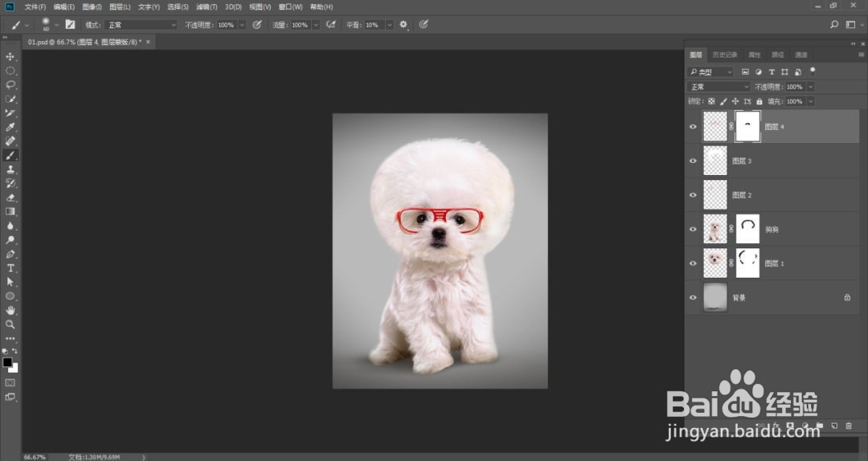
Task: Switch to the 历史记录 tab
Action: pos(724,55)
